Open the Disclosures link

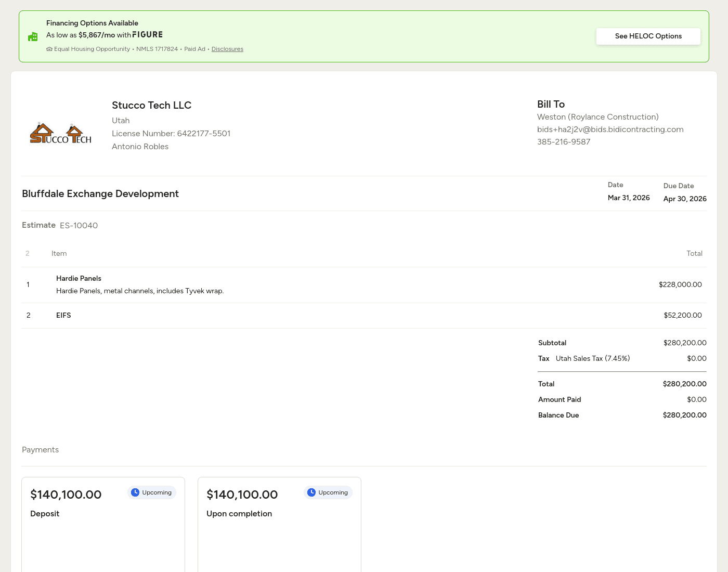coord(227,49)
